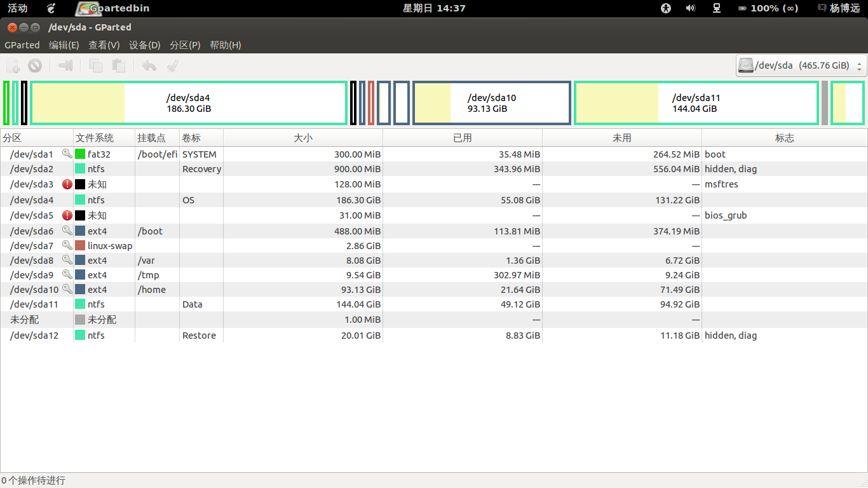Select the /dev/sda4 block in disk map

(x=189, y=103)
